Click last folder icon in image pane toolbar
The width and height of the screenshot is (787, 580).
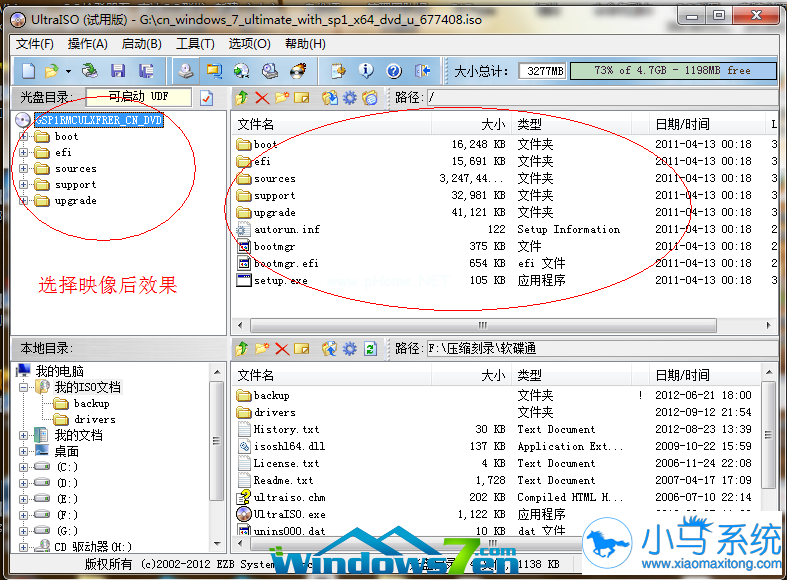(x=370, y=97)
